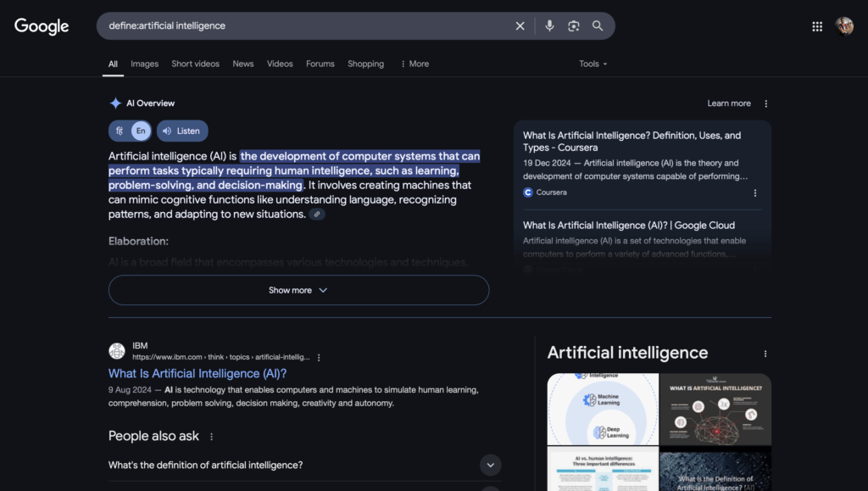Open the Coursera What Is Artificial Intelligence link

[x=632, y=142]
